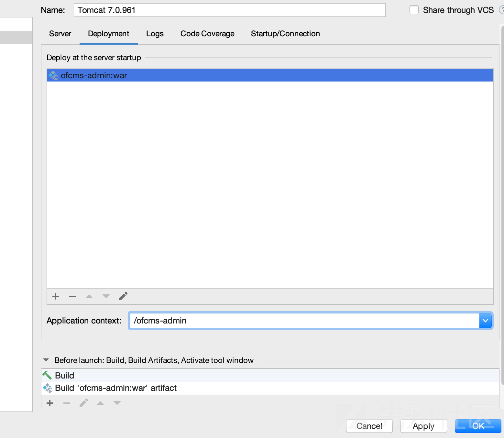
Task: Edit the selected Before launch task
Action: pos(84,403)
